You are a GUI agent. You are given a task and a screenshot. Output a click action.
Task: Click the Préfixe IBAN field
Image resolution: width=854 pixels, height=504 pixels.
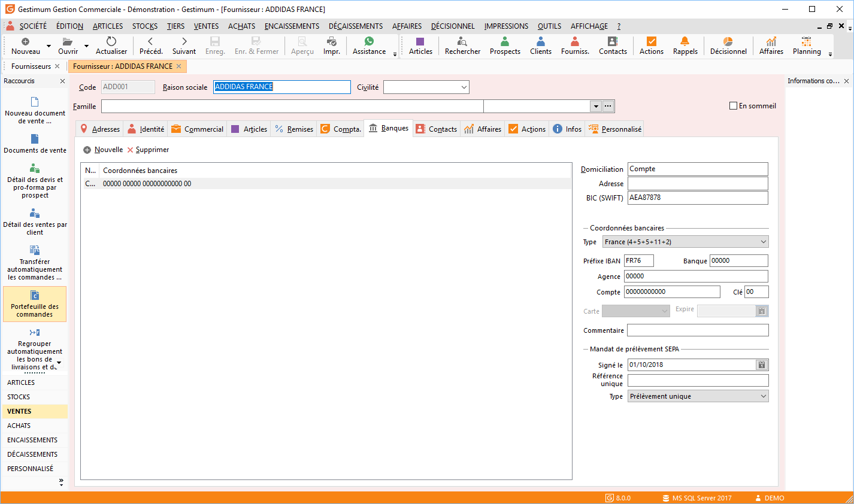639,260
